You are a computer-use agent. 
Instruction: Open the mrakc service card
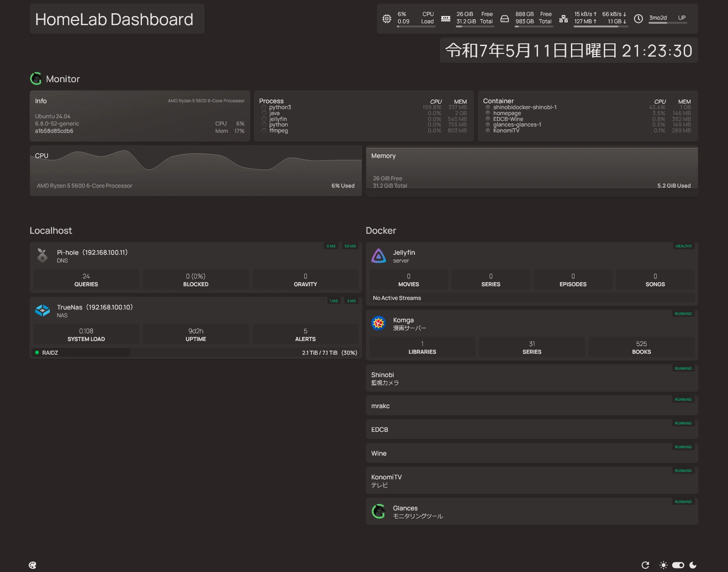(532, 405)
